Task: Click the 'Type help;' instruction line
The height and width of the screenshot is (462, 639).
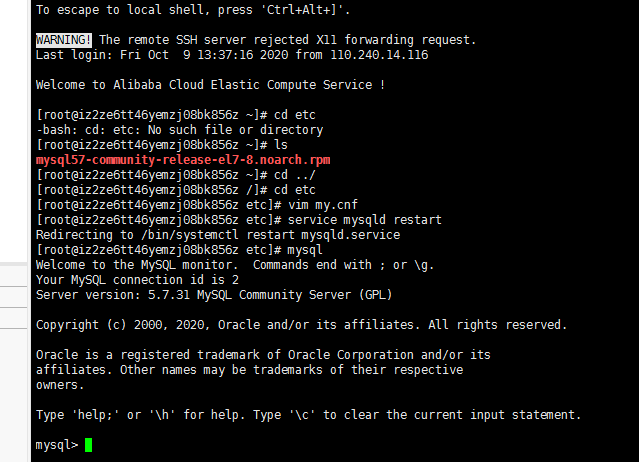Action: click(308, 415)
